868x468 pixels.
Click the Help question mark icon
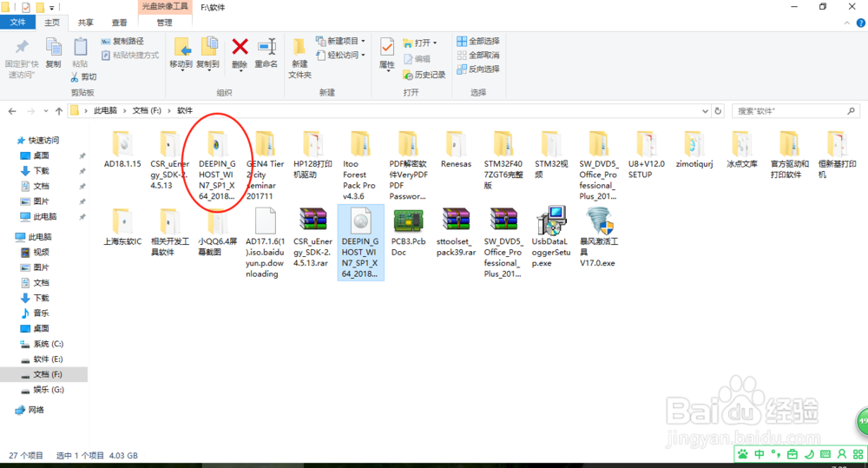click(x=861, y=23)
